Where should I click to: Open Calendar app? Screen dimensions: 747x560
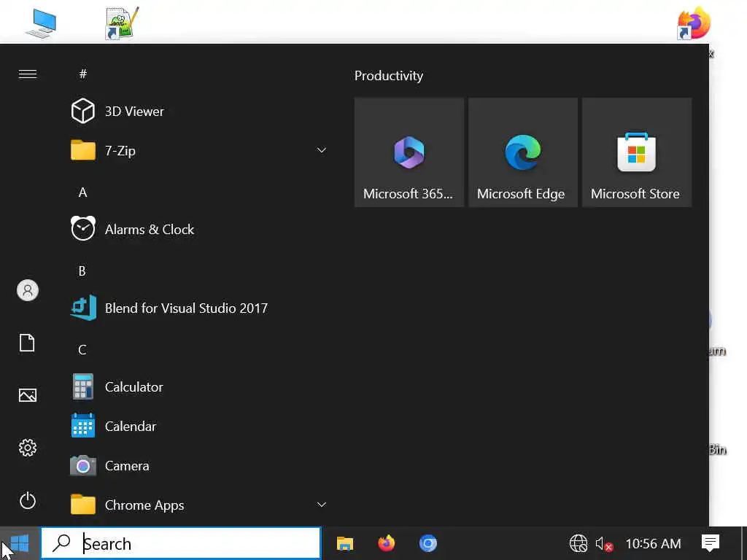coord(199,426)
